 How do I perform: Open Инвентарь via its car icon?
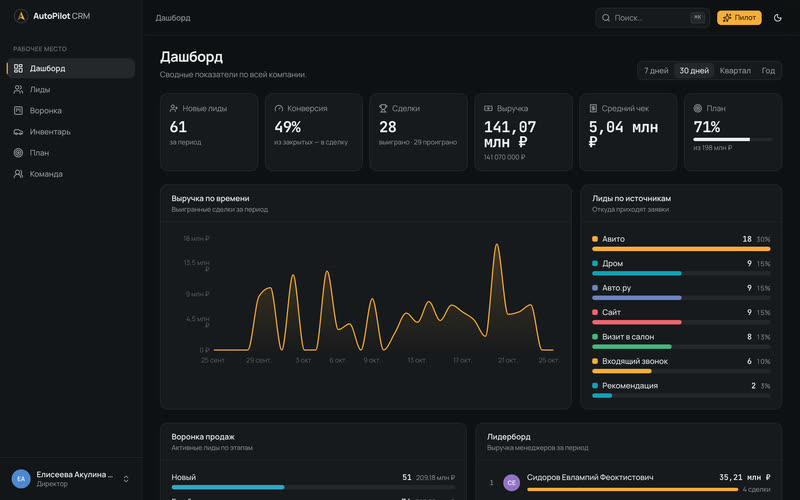coord(18,132)
